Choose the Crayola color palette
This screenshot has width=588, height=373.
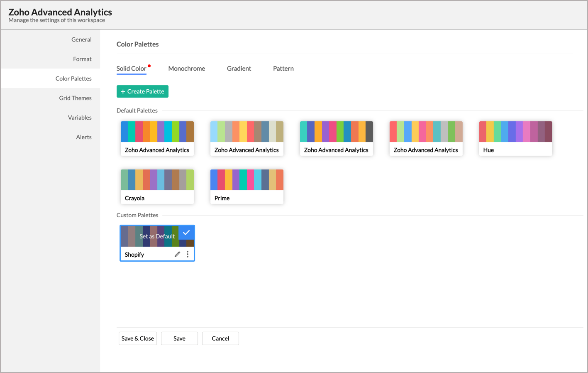(157, 186)
